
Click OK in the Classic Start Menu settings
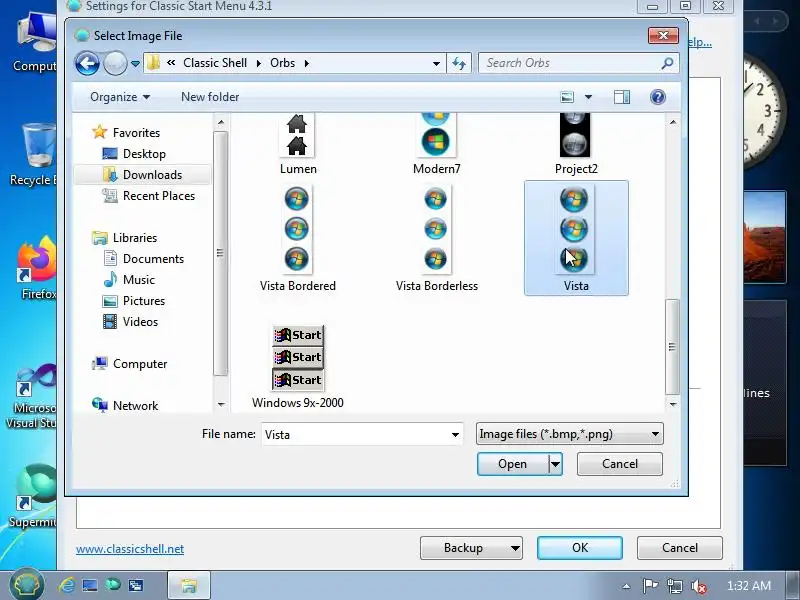[580, 548]
